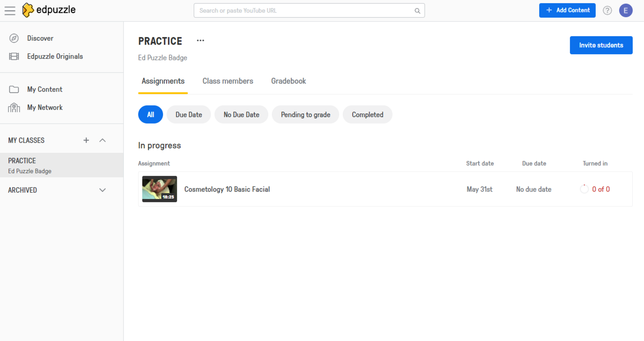Filter by Pending to grade
Viewport: 644px width, 341px height.
coord(305,115)
